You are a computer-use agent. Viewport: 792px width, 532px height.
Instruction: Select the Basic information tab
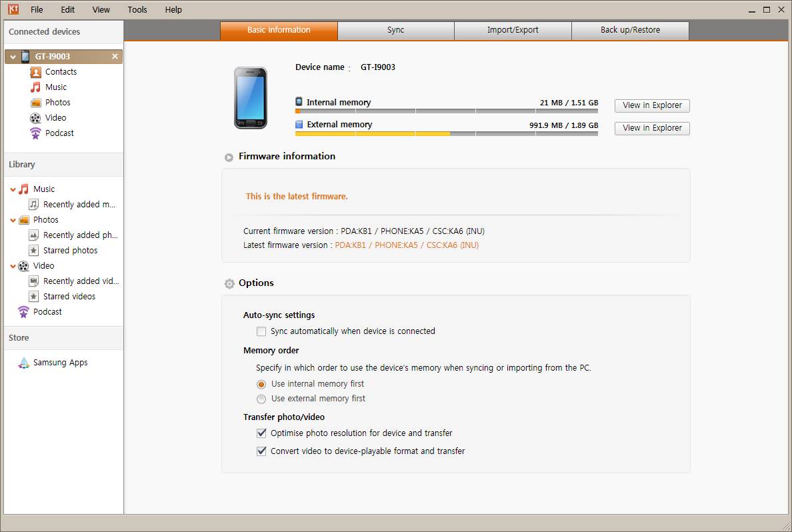(279, 30)
